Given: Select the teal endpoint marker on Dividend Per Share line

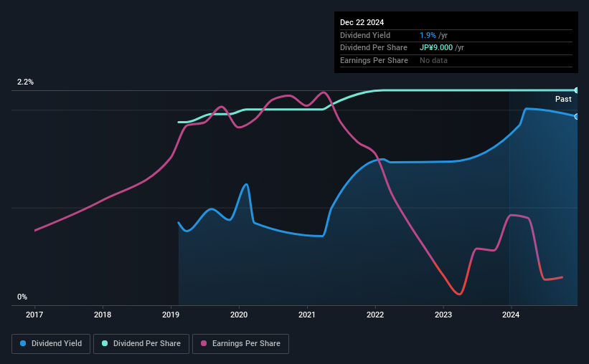Looking at the screenshot, I should [576, 90].
